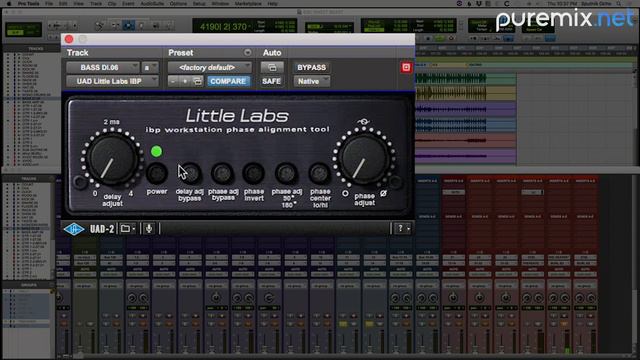640x360 pixels.
Task: Select the Pencil tool in Pro Tools toolbar
Action: 169,26
